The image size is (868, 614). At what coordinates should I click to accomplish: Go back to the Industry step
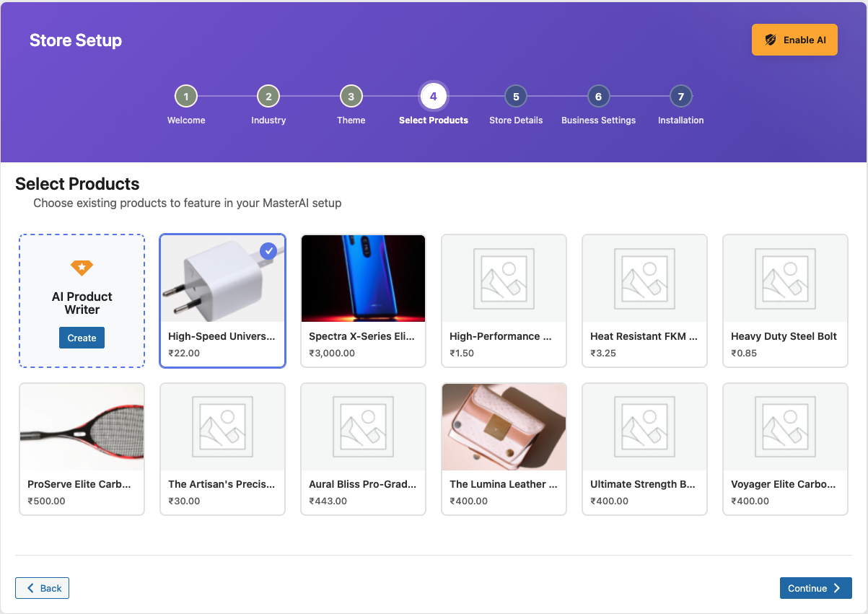point(268,96)
